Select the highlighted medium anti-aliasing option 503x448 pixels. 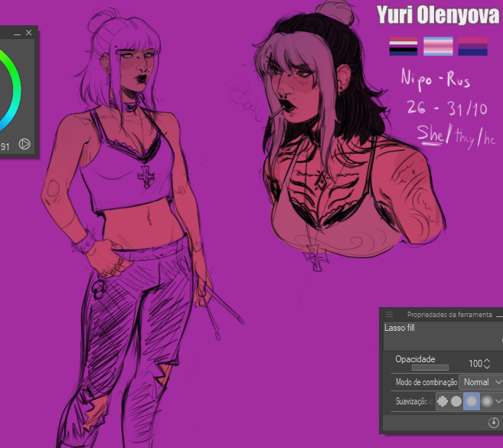(x=472, y=401)
